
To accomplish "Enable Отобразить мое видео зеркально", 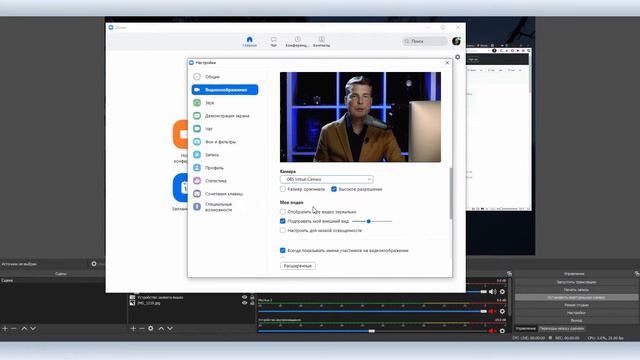I will (x=283, y=212).
